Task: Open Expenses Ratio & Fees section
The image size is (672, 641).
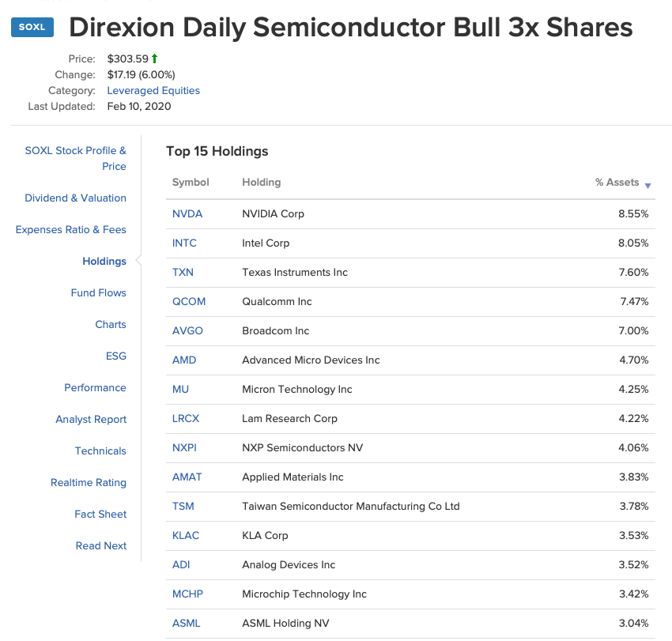Action: pyautogui.click(x=71, y=230)
